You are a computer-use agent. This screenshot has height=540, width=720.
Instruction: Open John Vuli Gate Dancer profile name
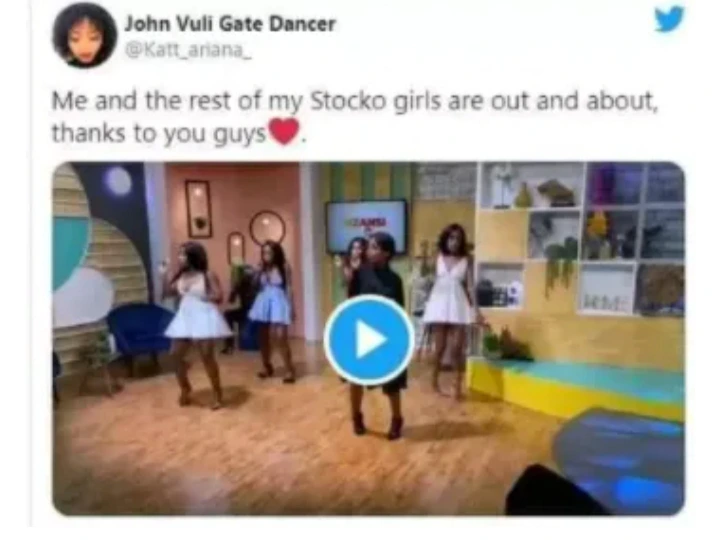(x=230, y=24)
